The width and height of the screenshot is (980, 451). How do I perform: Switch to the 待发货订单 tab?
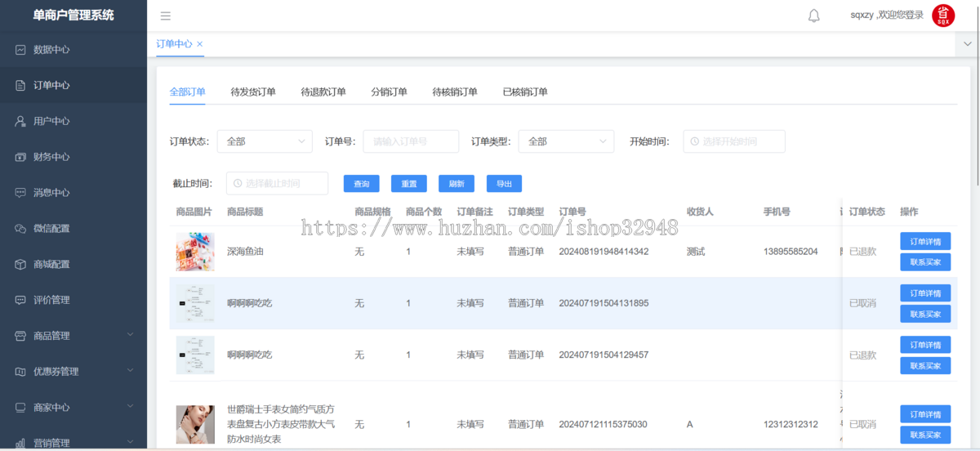pos(253,92)
